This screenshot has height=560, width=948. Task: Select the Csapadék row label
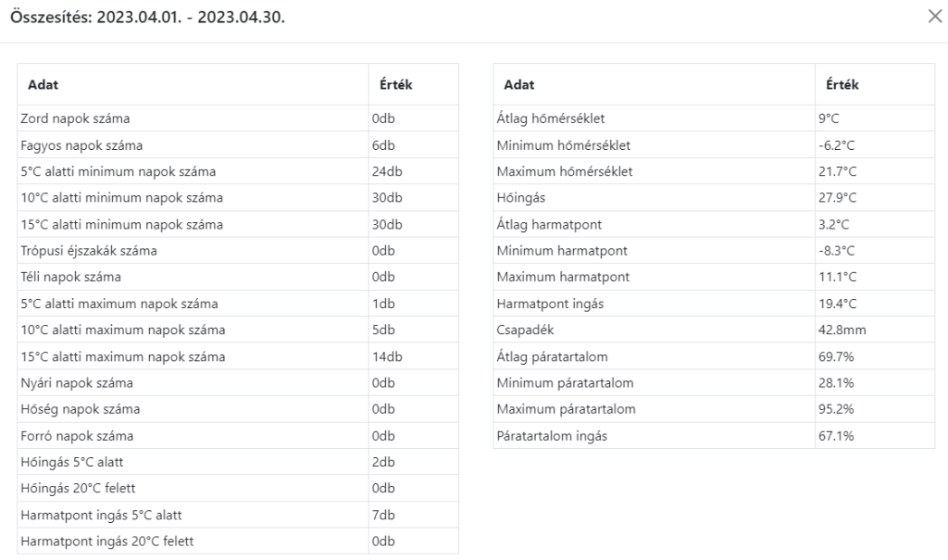point(524,330)
